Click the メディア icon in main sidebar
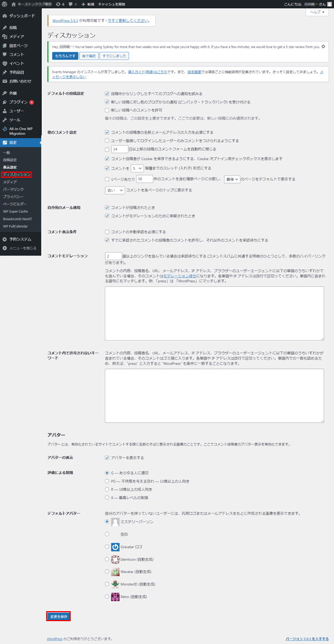 click(x=4, y=37)
